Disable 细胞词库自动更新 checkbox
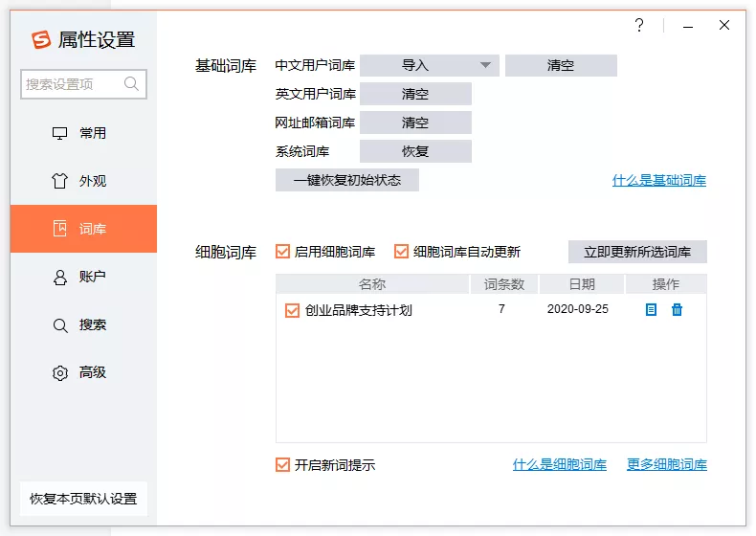Screen dimensions: 756x536 [401, 252]
